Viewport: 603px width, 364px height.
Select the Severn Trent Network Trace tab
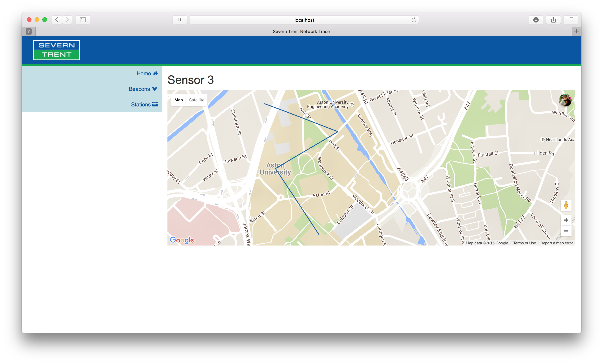coord(301,31)
